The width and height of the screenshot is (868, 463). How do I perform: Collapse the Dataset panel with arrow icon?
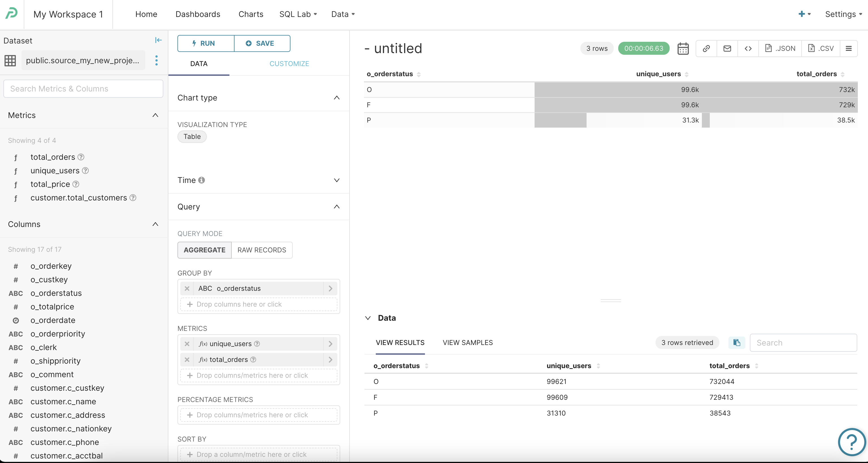pyautogui.click(x=158, y=40)
